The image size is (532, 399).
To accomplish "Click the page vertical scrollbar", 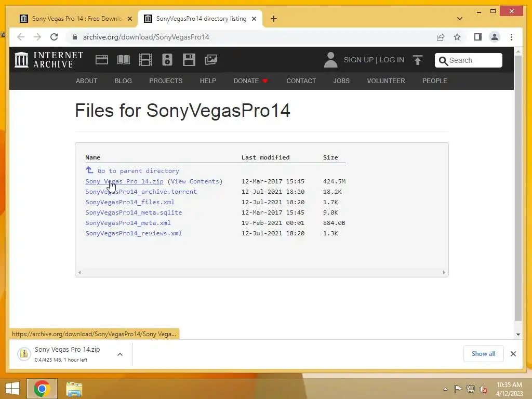I will click(518, 188).
